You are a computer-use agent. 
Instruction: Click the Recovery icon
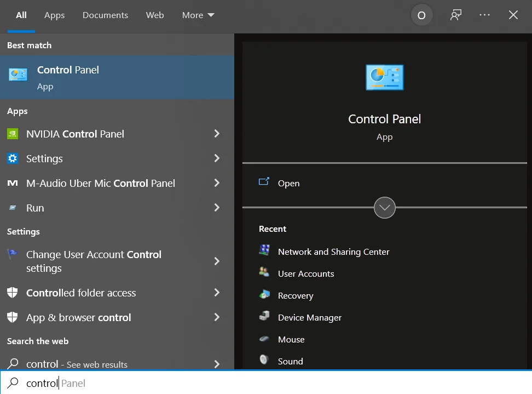264,294
